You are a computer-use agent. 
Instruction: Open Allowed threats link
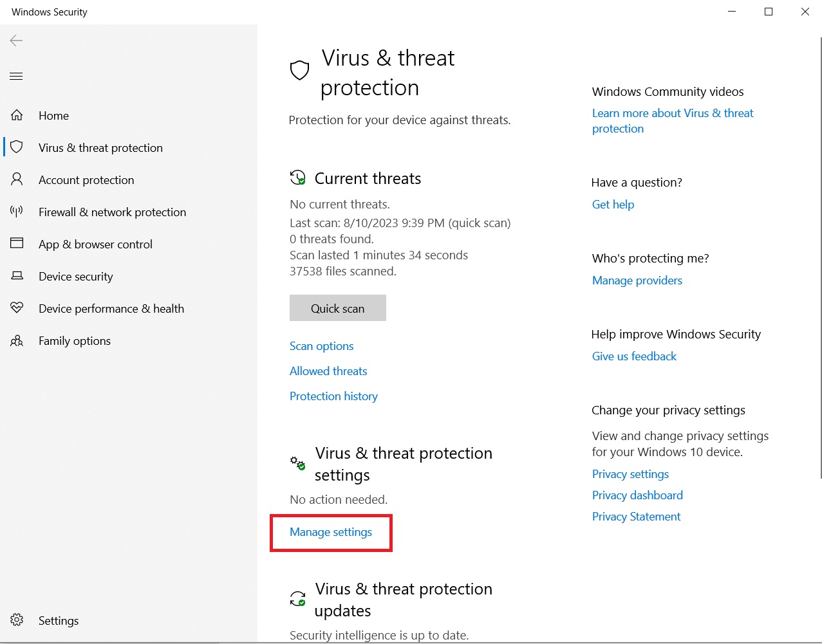pyautogui.click(x=328, y=371)
